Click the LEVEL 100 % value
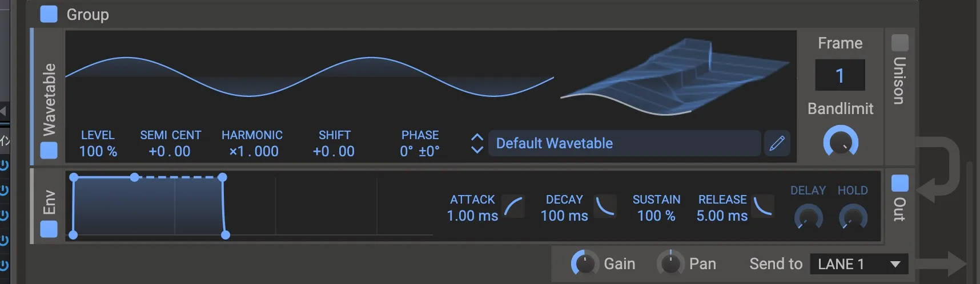 98,151
